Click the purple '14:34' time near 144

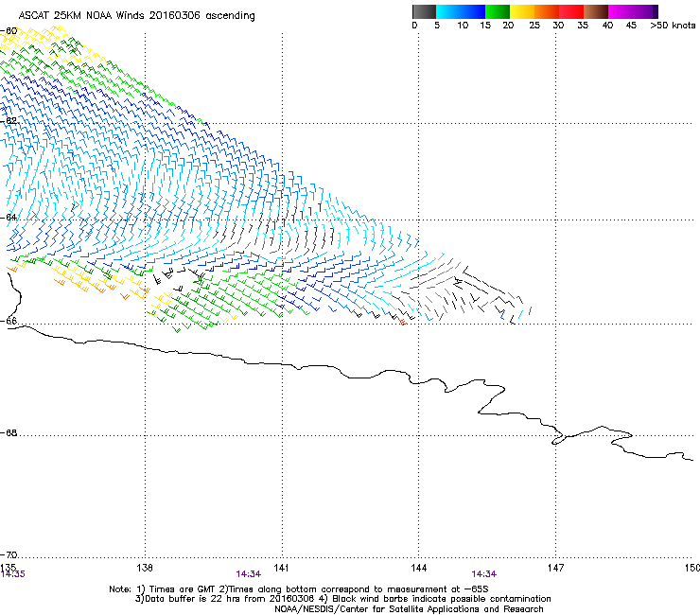tap(484, 574)
